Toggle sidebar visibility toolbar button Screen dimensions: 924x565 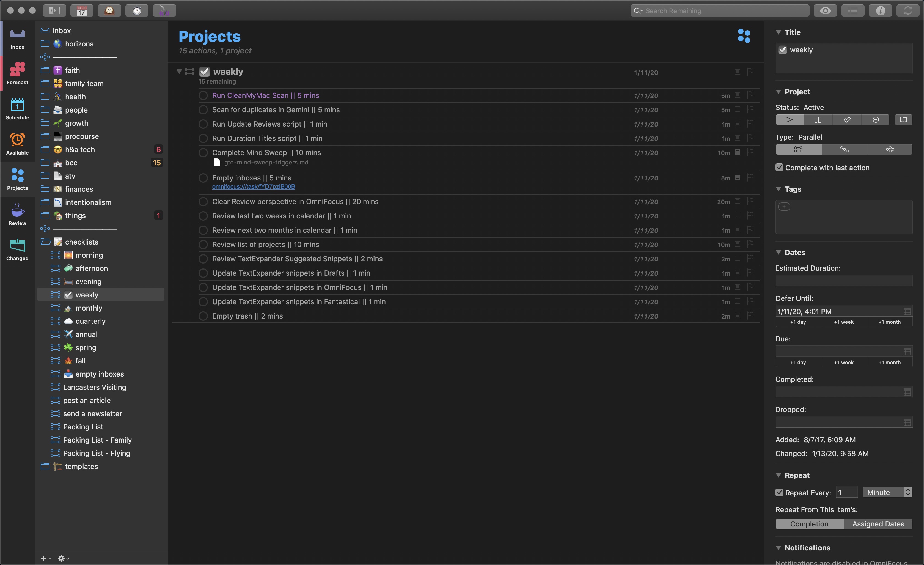54,11
